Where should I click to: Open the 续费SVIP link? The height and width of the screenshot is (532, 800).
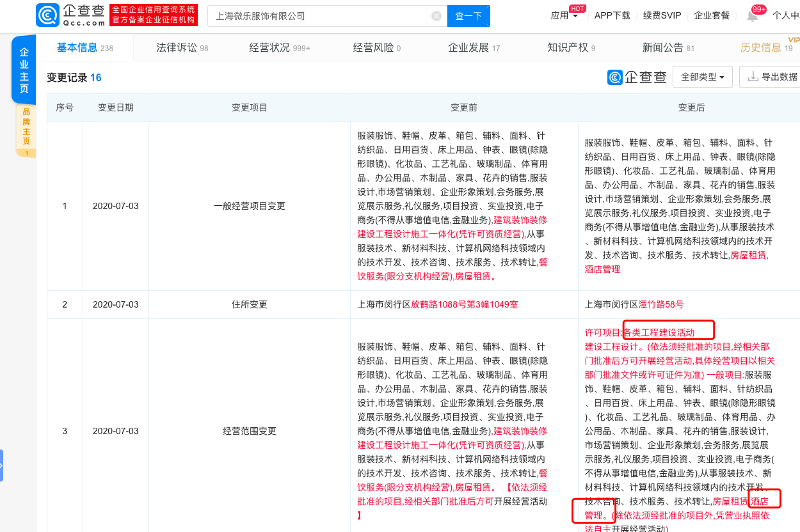pyautogui.click(x=662, y=16)
